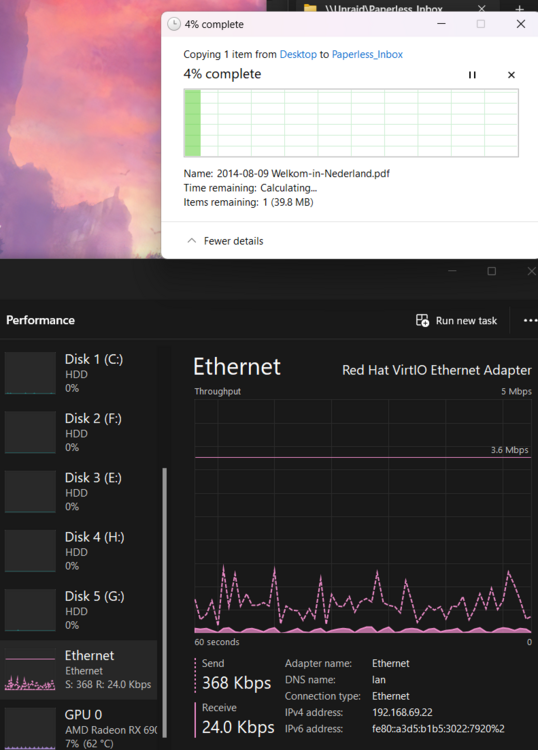Collapse with the Fewer details chevron

click(192, 241)
